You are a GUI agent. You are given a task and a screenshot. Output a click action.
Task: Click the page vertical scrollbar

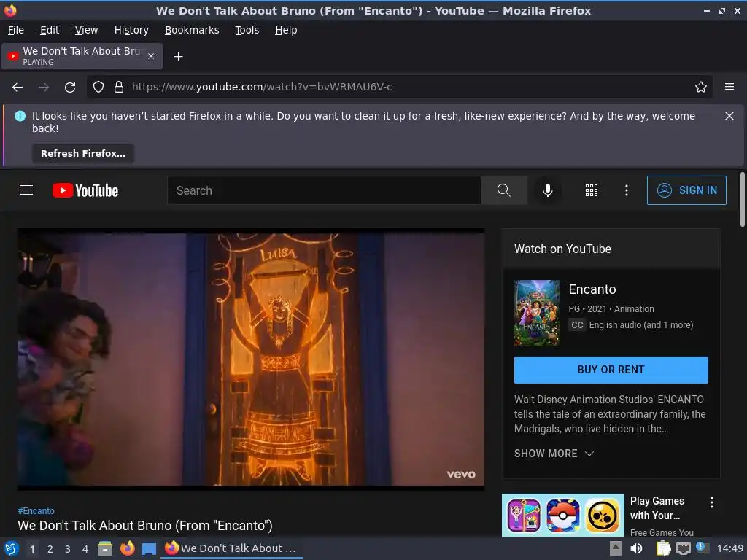point(742,200)
